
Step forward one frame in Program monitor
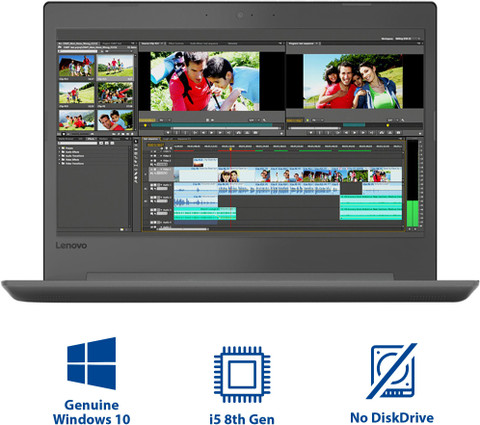(363, 133)
